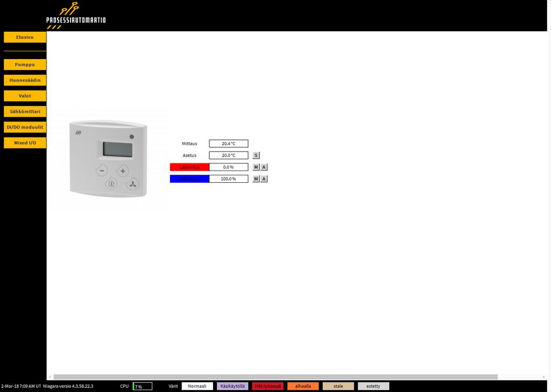Click the red Lämmitys label bar
Viewport: 551px width, 392px height.
coord(190,167)
